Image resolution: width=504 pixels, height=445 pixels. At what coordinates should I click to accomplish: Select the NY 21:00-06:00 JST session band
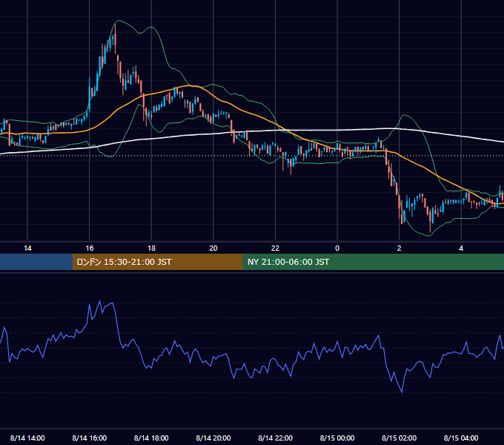373,262
